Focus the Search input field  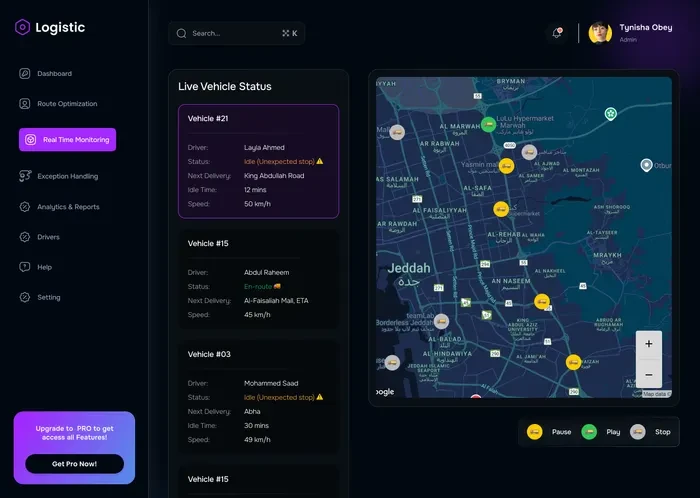pyautogui.click(x=237, y=33)
